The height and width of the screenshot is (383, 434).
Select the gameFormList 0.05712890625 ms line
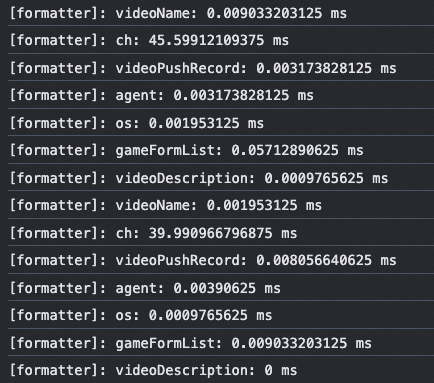click(x=186, y=150)
